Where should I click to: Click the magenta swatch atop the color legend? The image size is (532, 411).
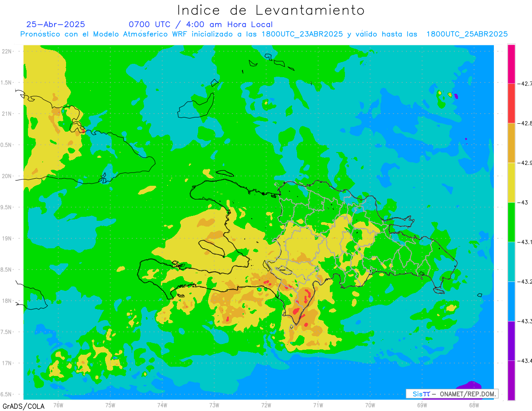coord(511,63)
